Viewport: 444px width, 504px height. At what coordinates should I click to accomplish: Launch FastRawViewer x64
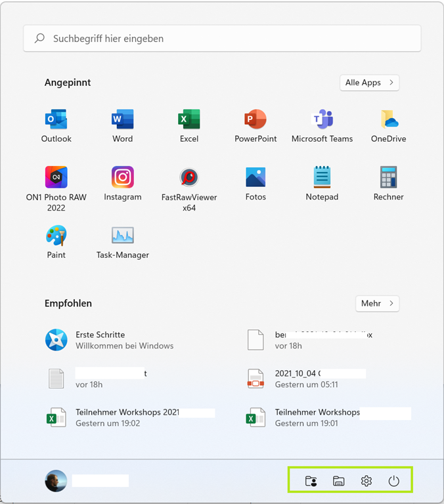[x=189, y=178]
